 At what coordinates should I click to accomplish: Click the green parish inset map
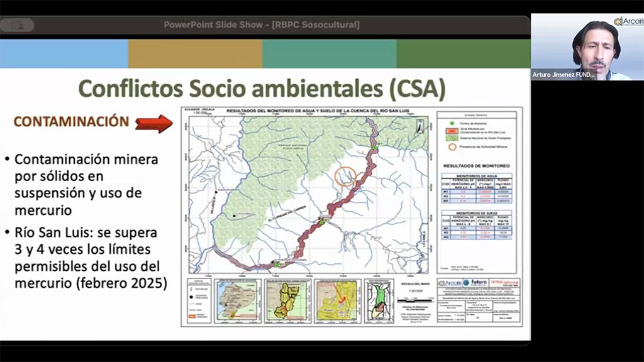pyautogui.click(x=379, y=301)
